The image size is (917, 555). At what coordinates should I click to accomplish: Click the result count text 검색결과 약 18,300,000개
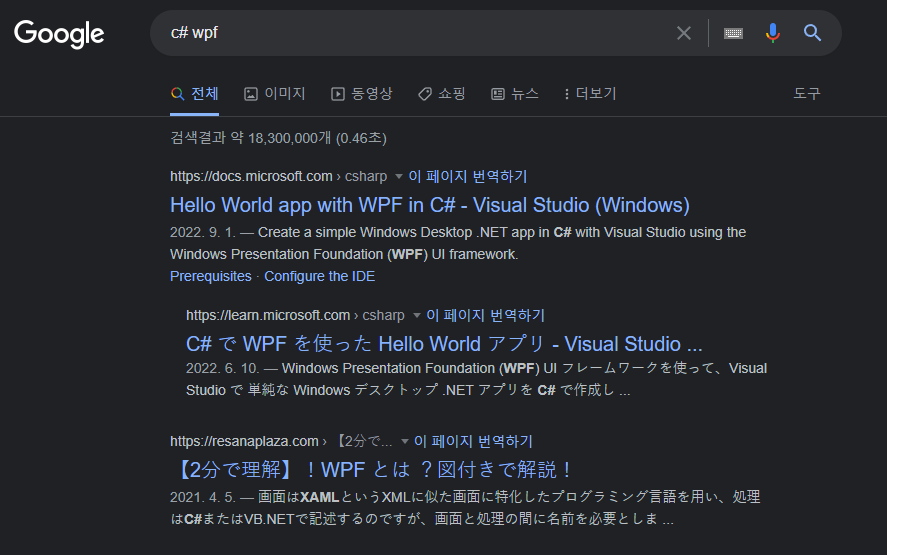251,138
